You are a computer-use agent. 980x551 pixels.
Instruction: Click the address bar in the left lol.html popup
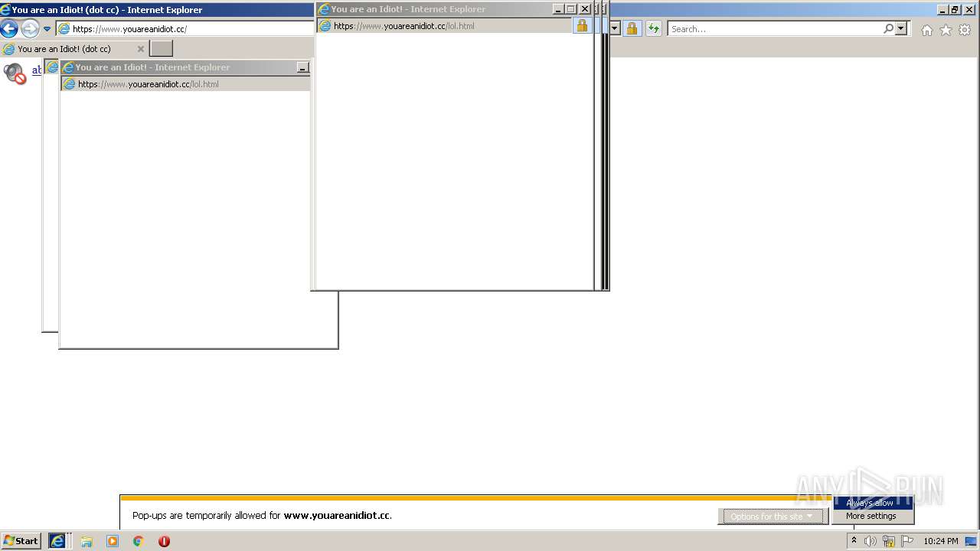coord(186,84)
